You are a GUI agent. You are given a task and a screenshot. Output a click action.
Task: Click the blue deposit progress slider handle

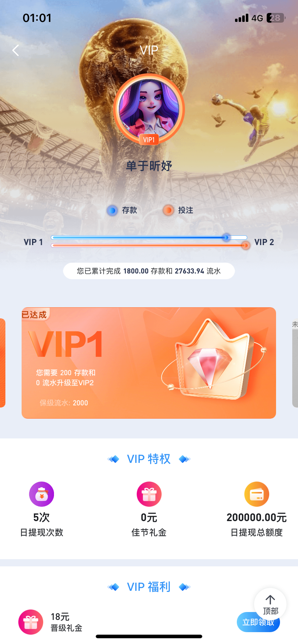[x=226, y=238]
